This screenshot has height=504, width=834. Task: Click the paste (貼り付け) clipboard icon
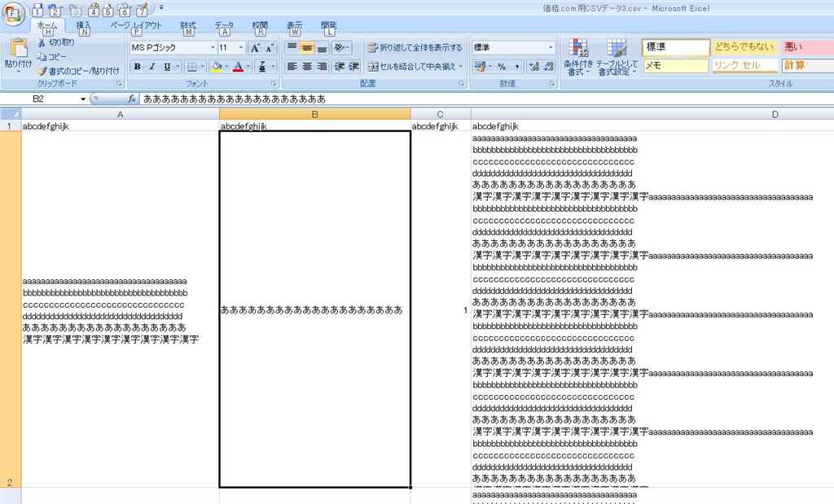[19, 48]
